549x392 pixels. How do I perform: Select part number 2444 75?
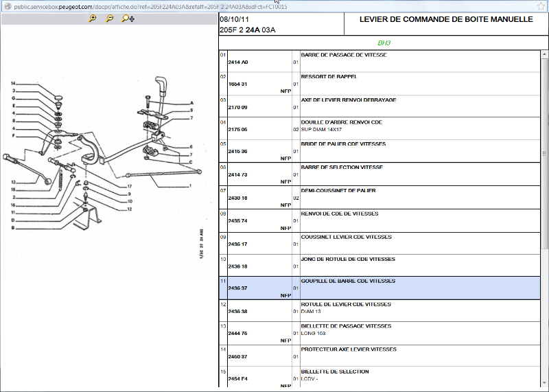coord(237,333)
